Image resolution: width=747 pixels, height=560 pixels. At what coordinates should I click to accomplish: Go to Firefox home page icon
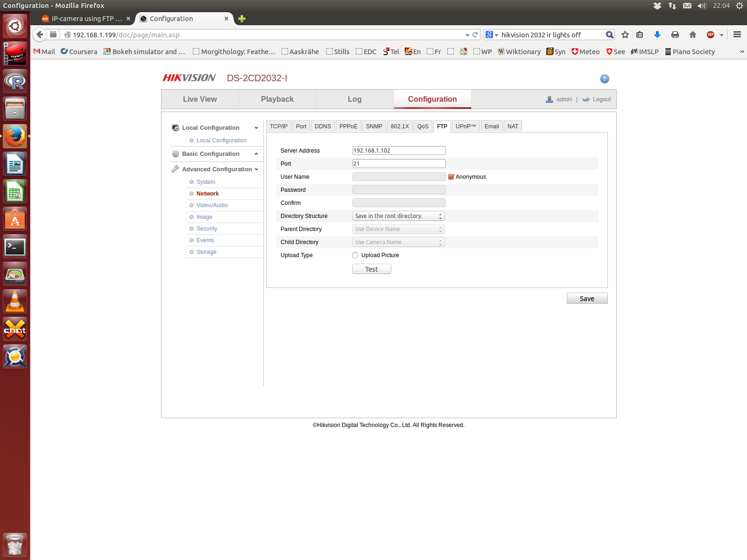tap(693, 35)
